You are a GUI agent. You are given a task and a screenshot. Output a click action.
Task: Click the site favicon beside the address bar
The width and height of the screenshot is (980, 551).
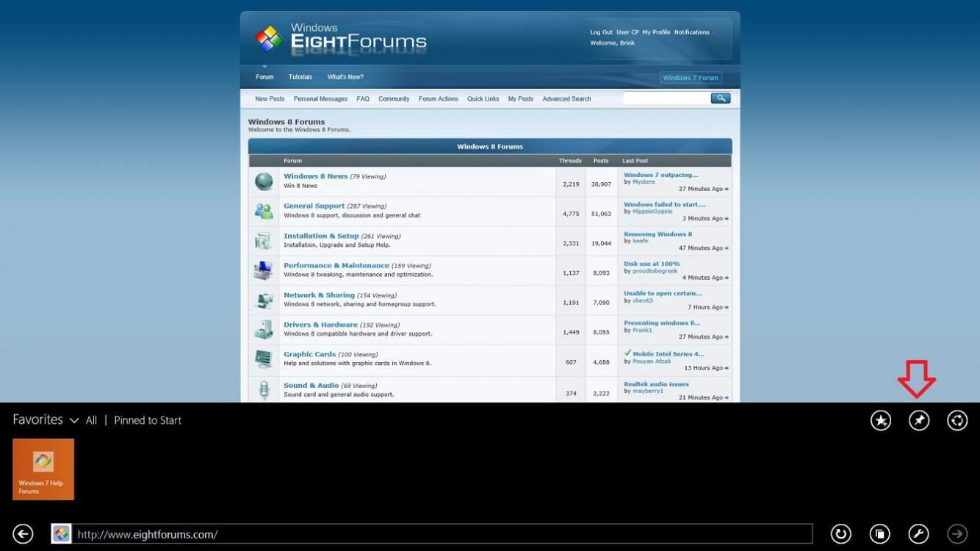(61, 533)
